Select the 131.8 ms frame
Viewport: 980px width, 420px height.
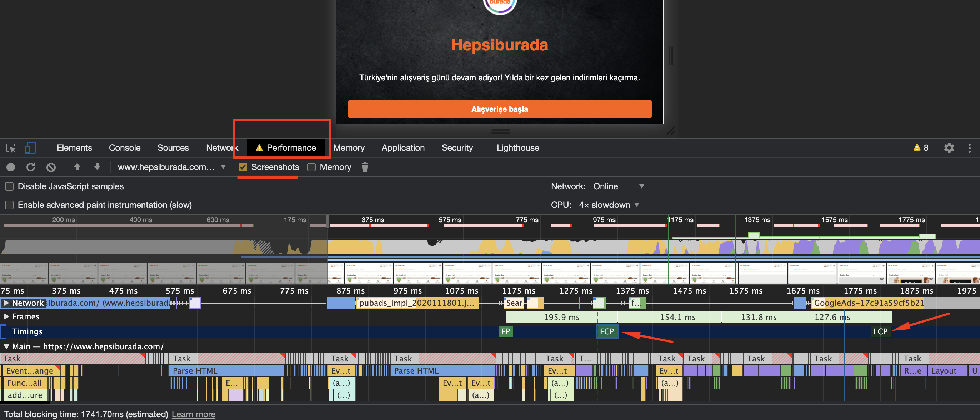coord(758,317)
